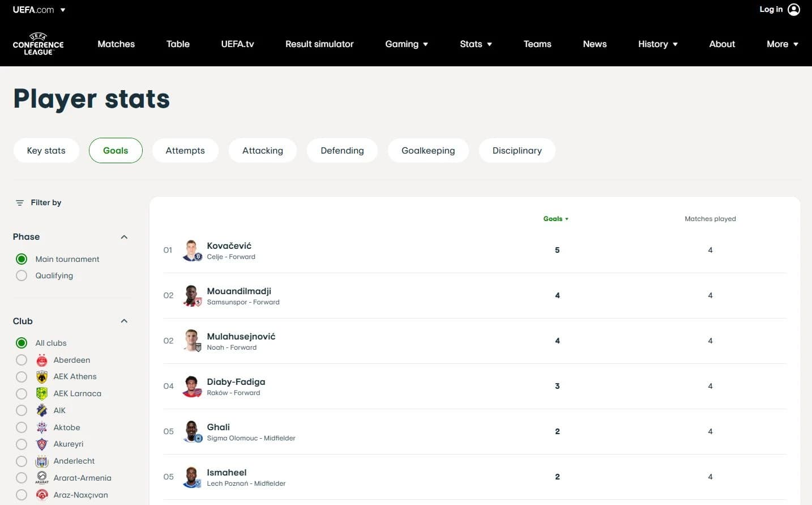Image resolution: width=812 pixels, height=505 pixels.
Task: Open the News page
Action: 595,44
